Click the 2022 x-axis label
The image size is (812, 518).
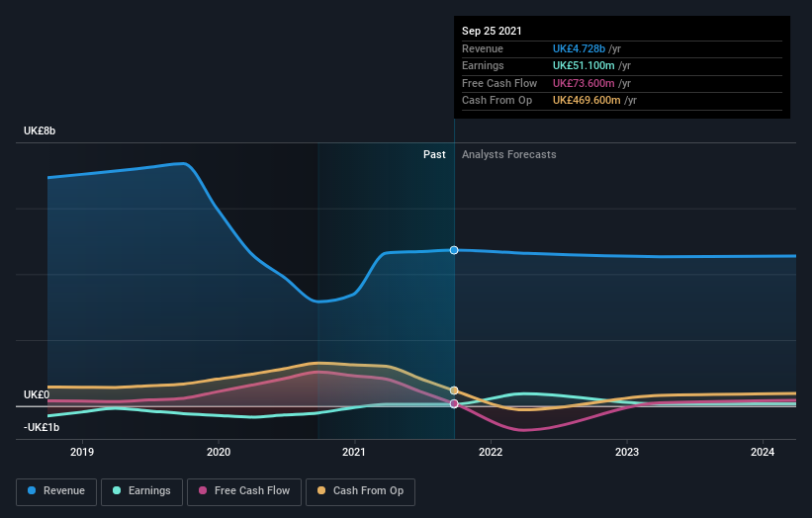tap(491, 453)
